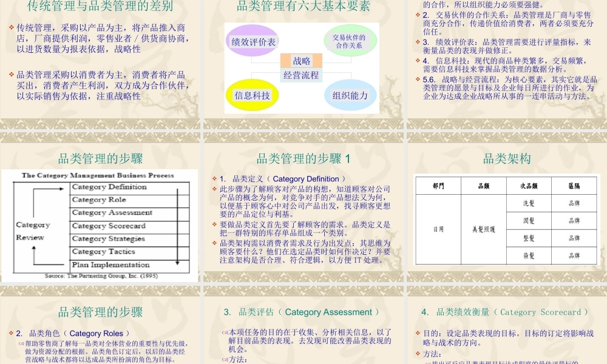Click the blue 组织能力 ellipse
This screenshot has height=364, width=607.
tap(350, 95)
